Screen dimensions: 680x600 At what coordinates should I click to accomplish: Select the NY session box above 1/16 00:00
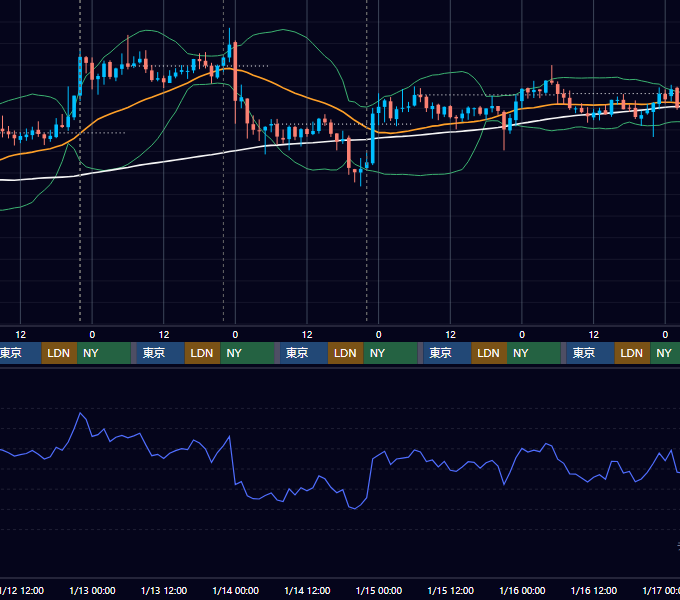(533, 353)
